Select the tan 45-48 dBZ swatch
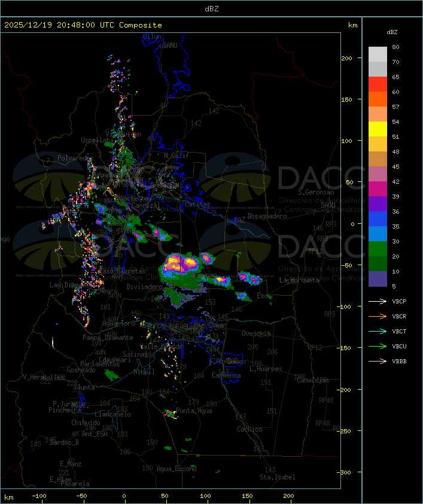Image resolution: width=423 pixels, height=504 pixels. tap(378, 159)
